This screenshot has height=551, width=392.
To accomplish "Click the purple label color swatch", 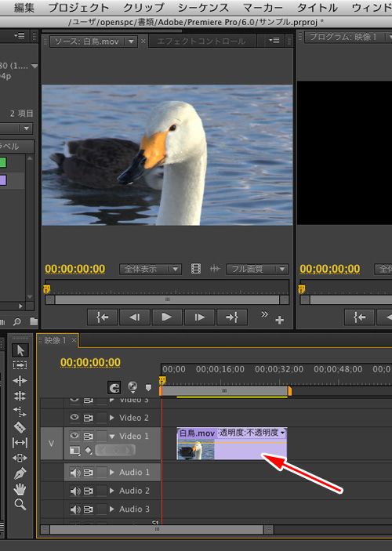I will [x=2, y=180].
